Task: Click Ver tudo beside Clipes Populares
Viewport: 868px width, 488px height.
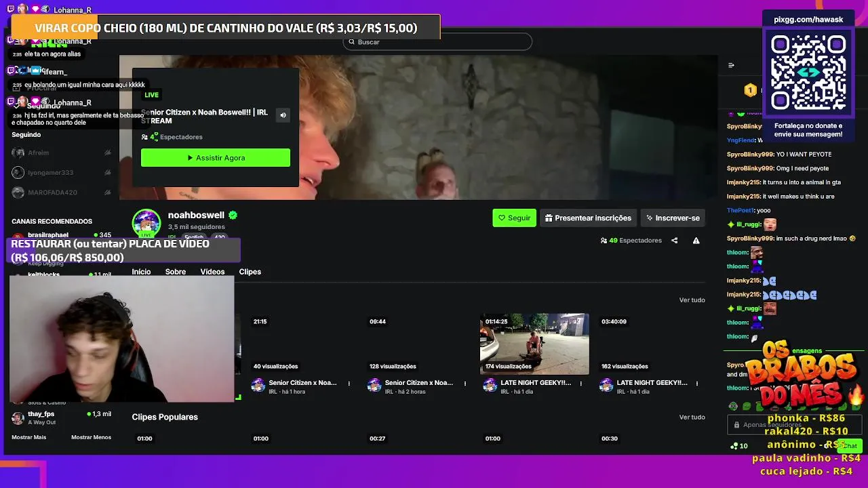Action: coord(692,418)
